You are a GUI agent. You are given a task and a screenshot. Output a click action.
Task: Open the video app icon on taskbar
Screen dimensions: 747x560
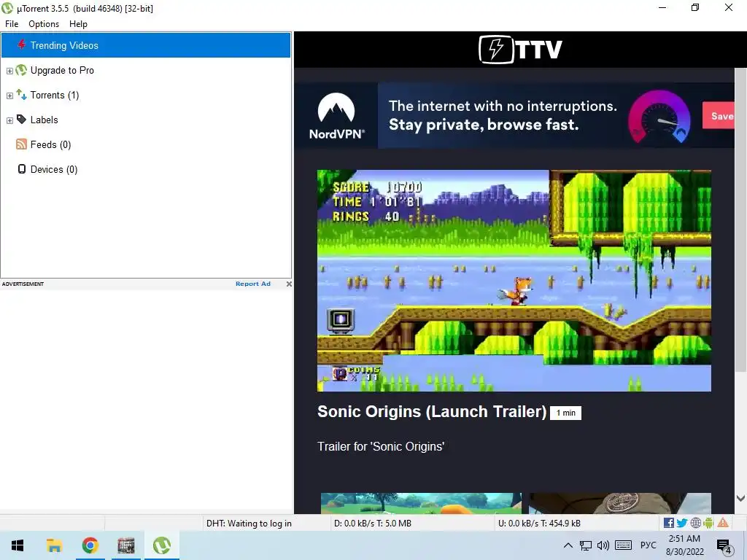[126, 545]
